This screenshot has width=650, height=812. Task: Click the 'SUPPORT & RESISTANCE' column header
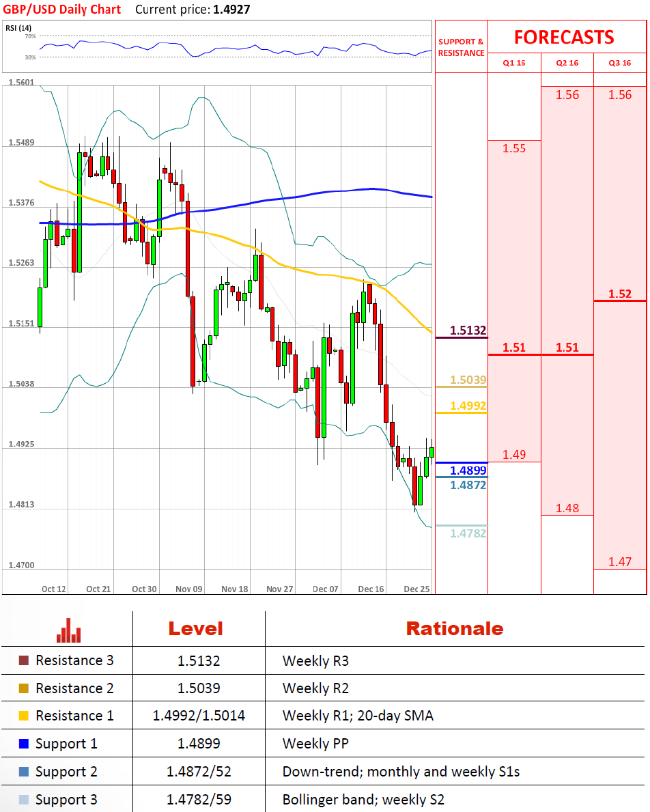coord(461,47)
